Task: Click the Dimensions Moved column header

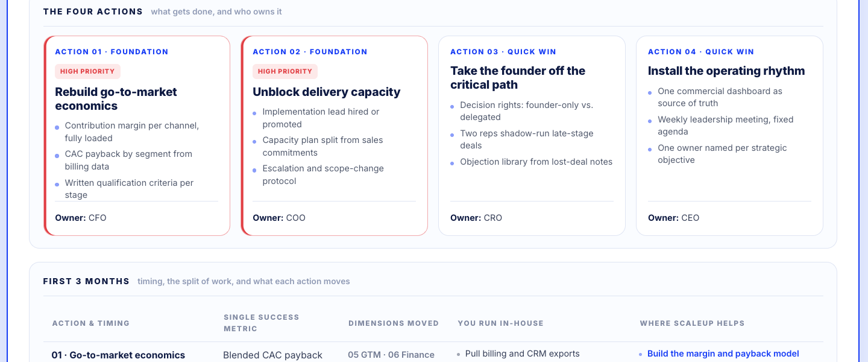Action: [394, 323]
